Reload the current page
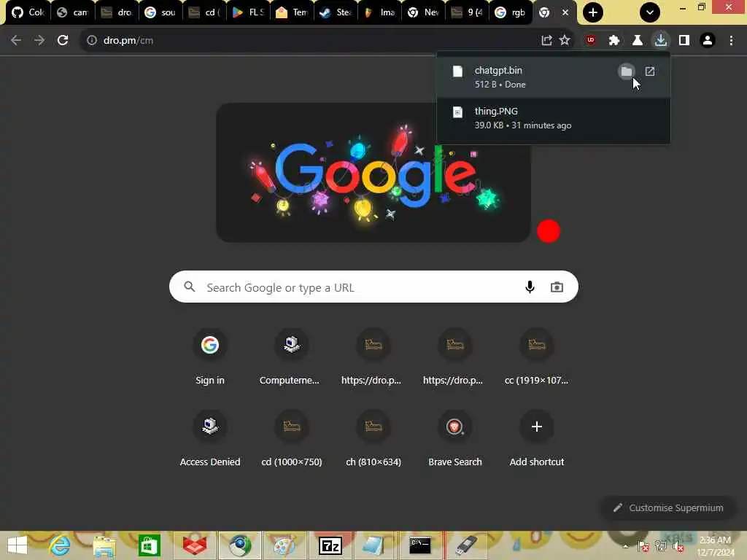The width and height of the screenshot is (747, 560). [x=63, y=40]
